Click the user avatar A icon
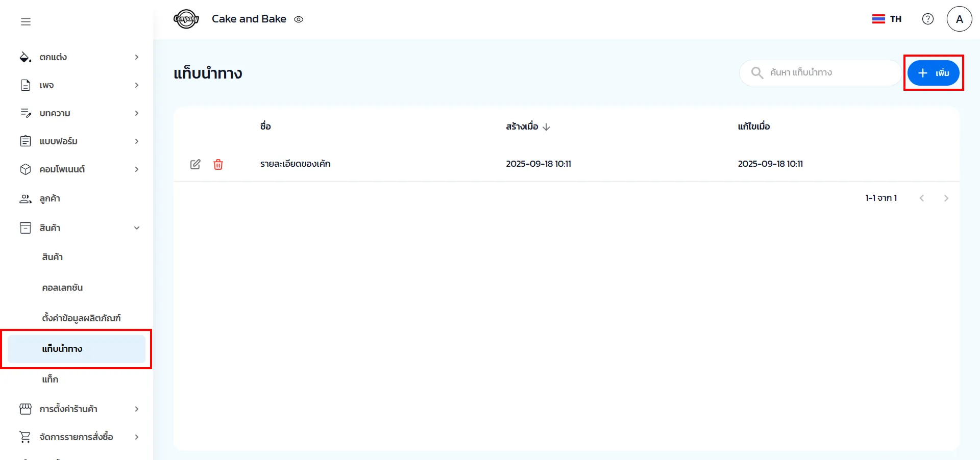The width and height of the screenshot is (980, 460). [x=959, y=19]
